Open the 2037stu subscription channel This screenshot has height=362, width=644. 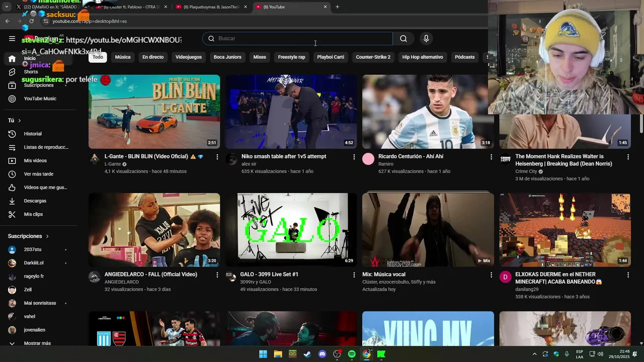click(x=40, y=249)
